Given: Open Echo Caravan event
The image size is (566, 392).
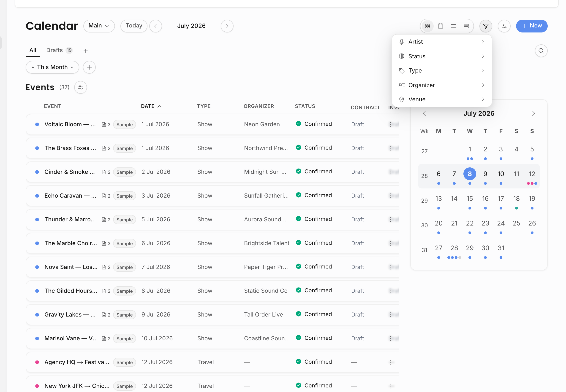Looking at the screenshot, I should [x=70, y=196].
